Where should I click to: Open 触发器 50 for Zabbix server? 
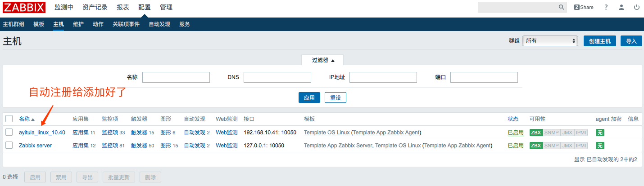click(x=139, y=146)
